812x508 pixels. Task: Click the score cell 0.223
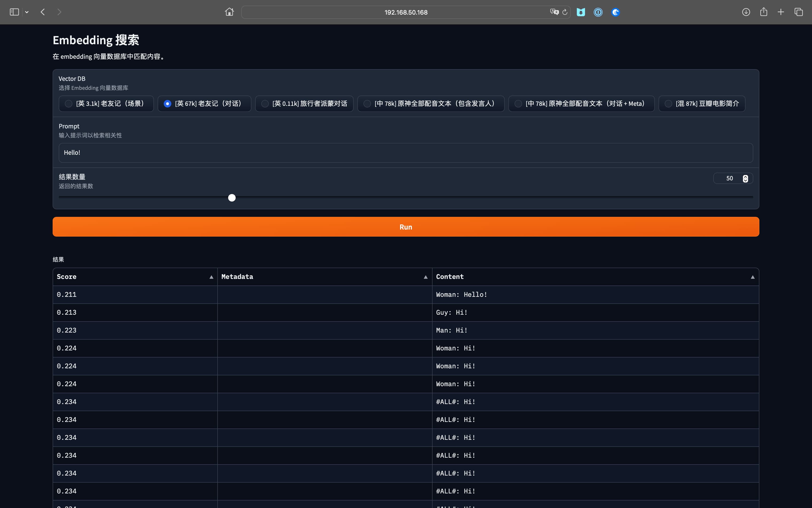tap(135, 330)
